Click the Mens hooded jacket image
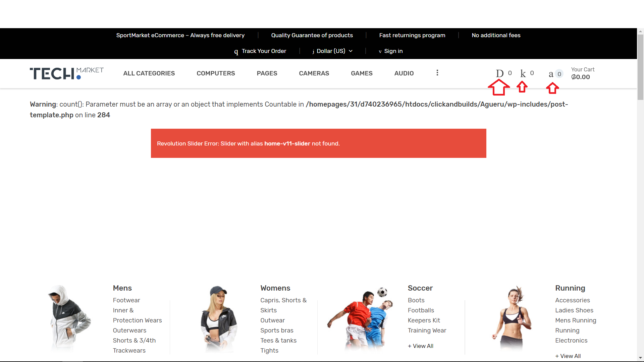Image resolution: width=644 pixels, height=362 pixels. coord(69,318)
